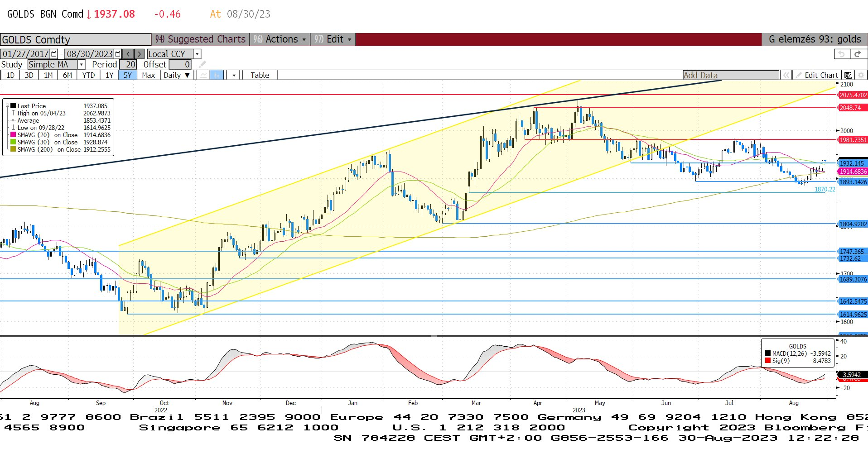Click the Low marker icon in legend
Image resolution: width=868 pixels, height=463 pixels.
pyautogui.click(x=14, y=128)
